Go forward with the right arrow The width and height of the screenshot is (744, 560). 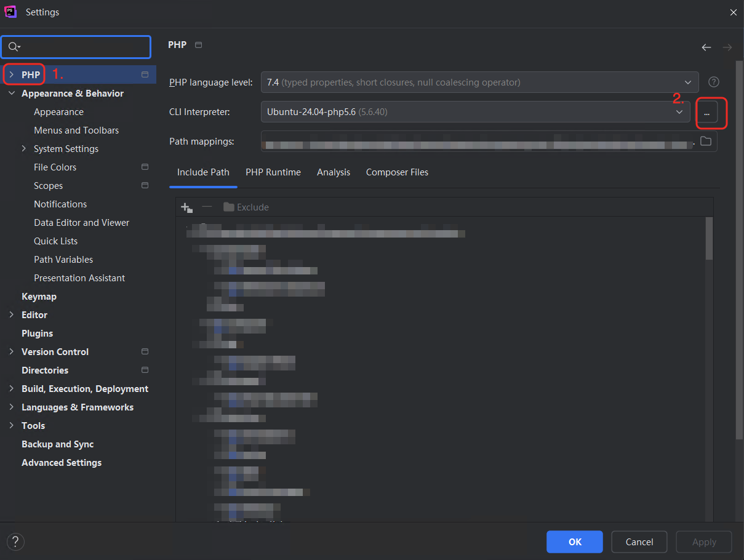727,47
